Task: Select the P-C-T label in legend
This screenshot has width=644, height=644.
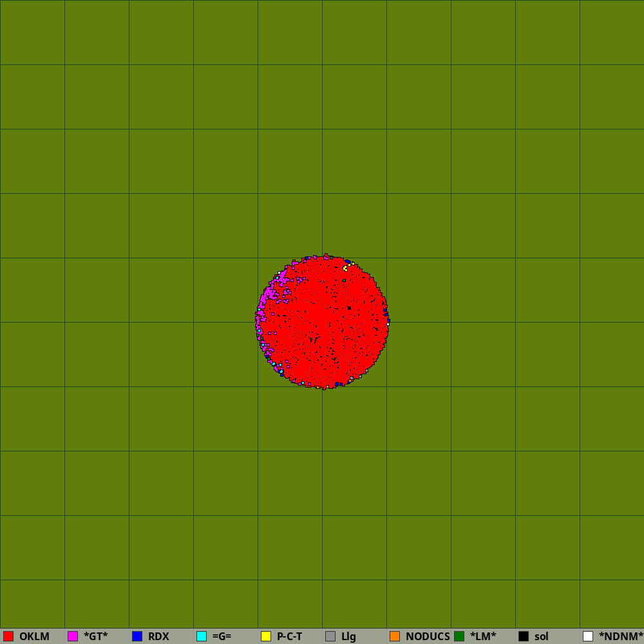Action: [x=289, y=636]
